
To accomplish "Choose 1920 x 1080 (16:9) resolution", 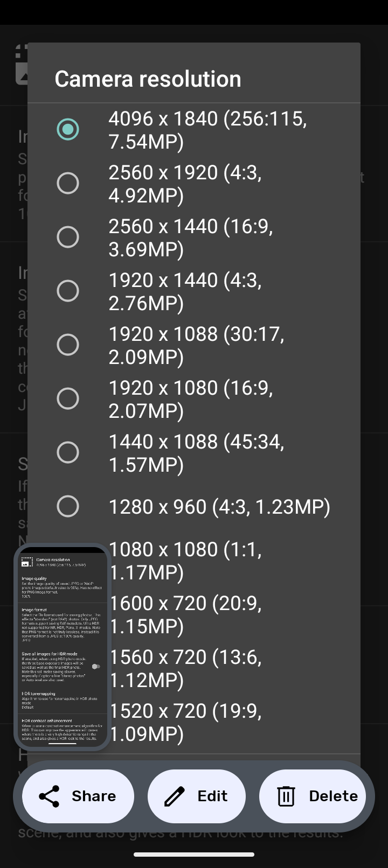I will [68, 398].
